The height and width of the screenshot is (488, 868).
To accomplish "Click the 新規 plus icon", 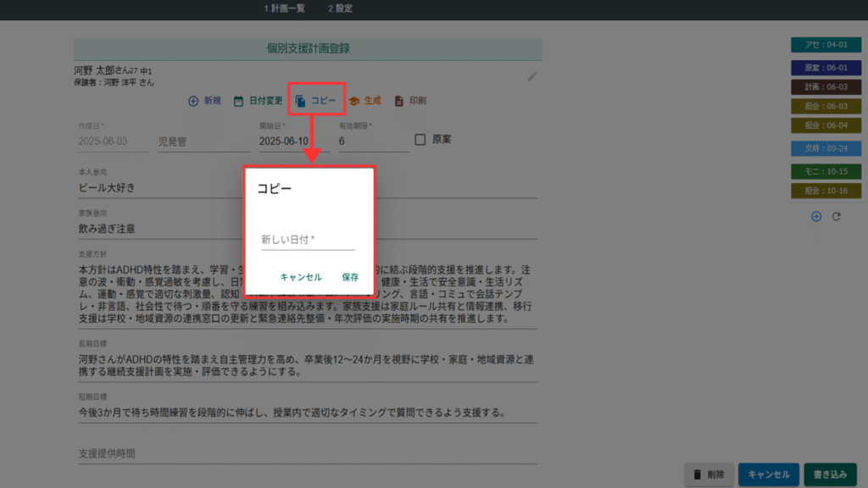I will click(x=193, y=101).
